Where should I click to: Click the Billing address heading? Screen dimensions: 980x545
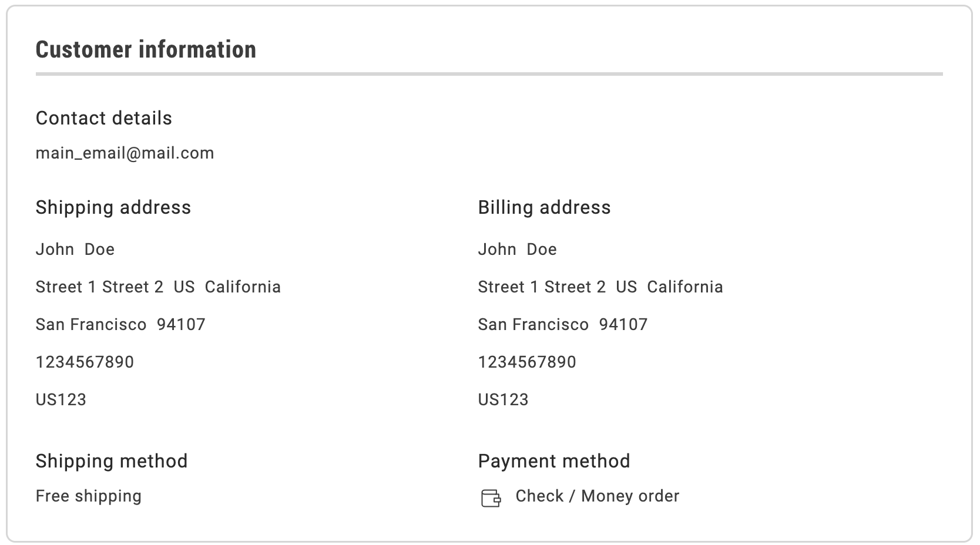coord(544,207)
